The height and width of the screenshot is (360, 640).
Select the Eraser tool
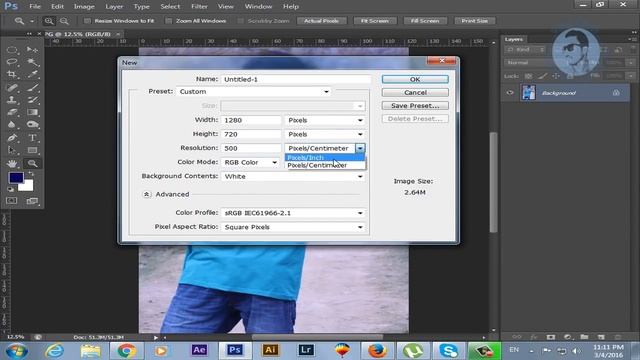(x=12, y=112)
